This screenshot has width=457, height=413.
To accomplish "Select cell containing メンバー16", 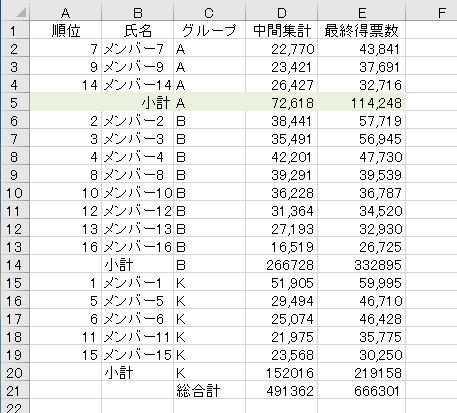I will coord(137,247).
